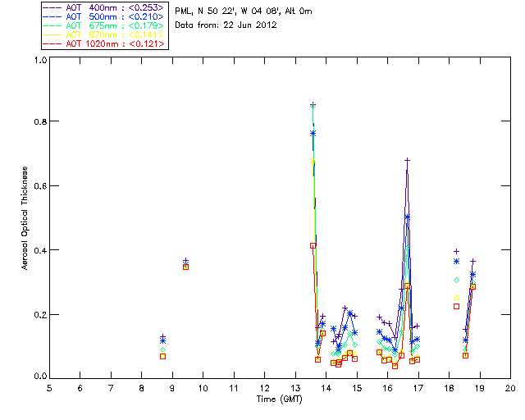
Task: Click the x-axis label 19
Action: click(480, 388)
